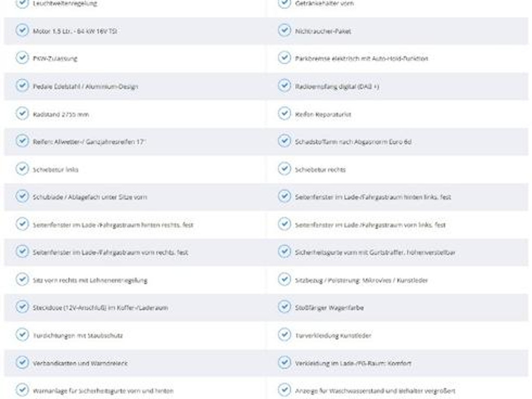Click the check icon for Türdichtungen mit Staubschutz
The height and width of the screenshot is (399, 532).
tap(22, 335)
